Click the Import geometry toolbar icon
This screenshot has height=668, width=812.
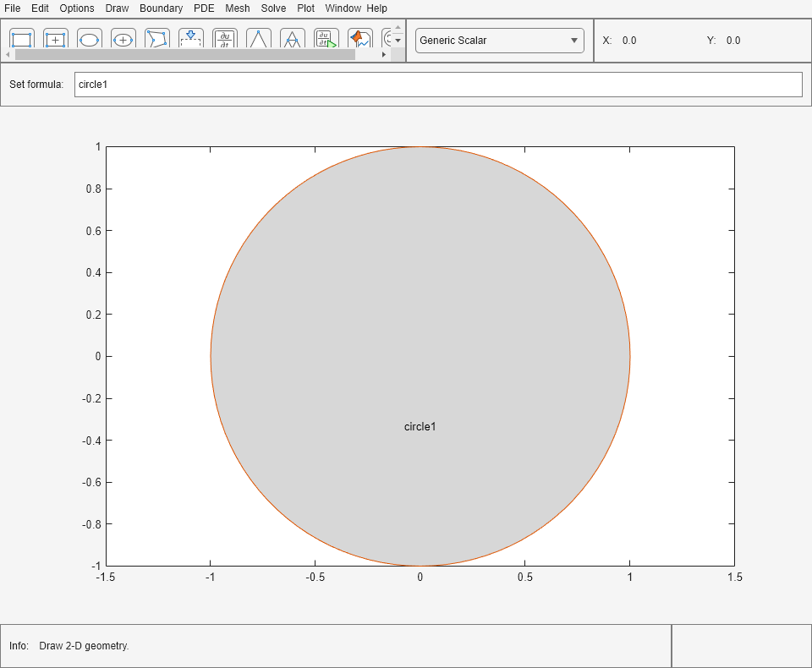tap(191, 39)
